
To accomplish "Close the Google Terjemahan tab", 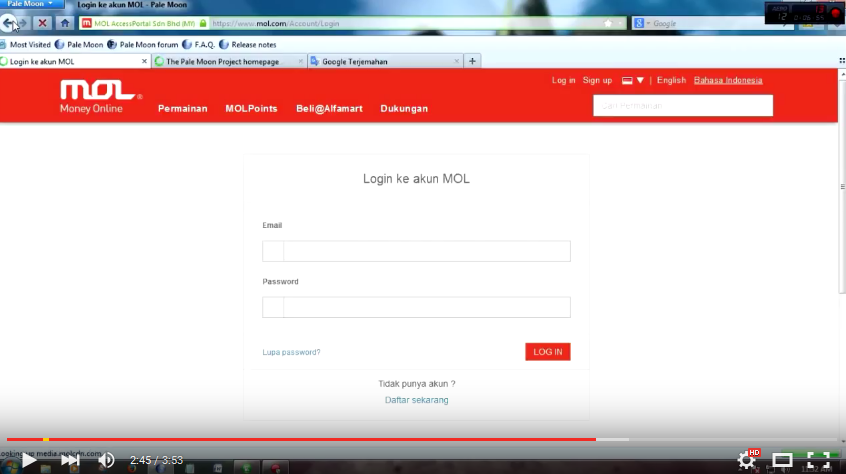I will tap(456, 61).
